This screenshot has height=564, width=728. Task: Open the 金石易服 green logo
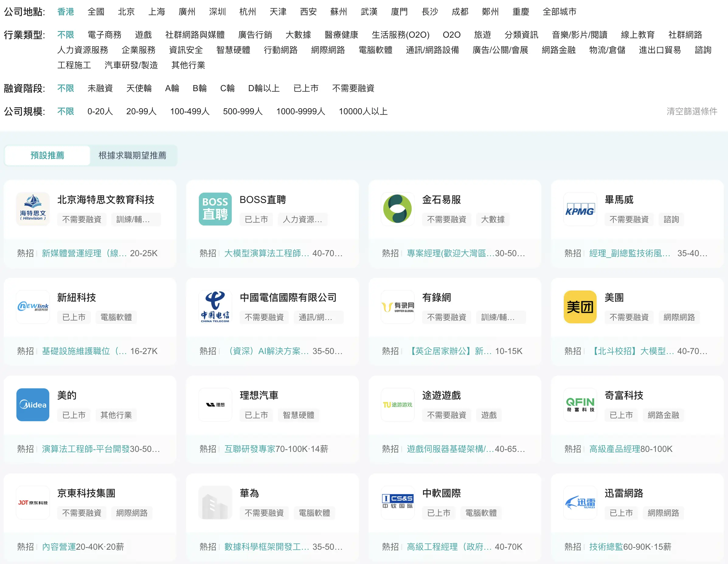tap(397, 209)
